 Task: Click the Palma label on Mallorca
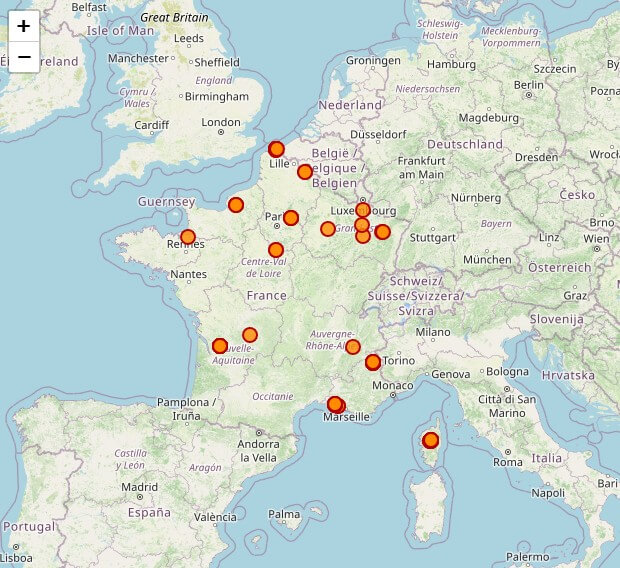284,514
